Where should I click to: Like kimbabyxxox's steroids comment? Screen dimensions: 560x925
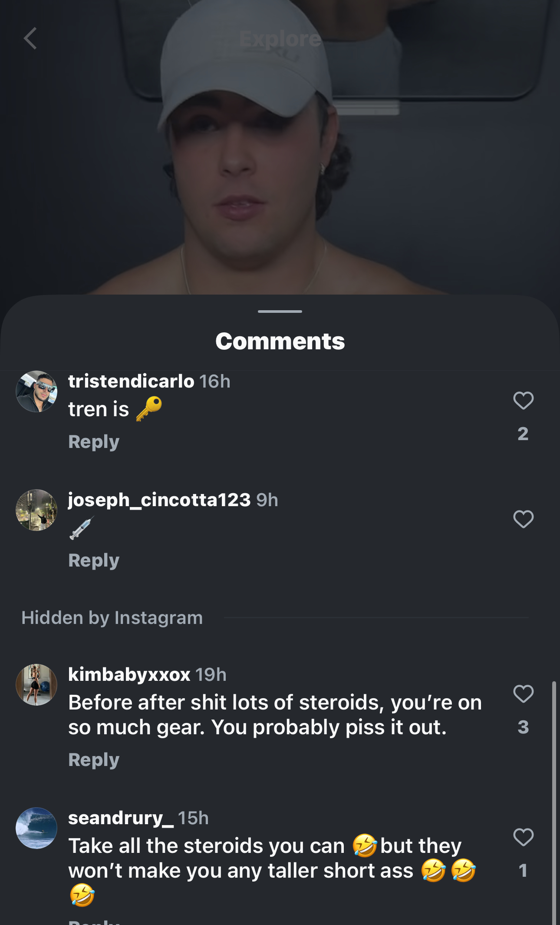(523, 694)
